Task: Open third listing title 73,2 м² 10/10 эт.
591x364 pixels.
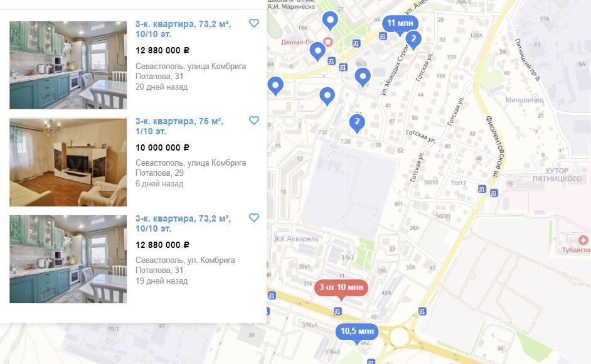Action: [x=183, y=223]
